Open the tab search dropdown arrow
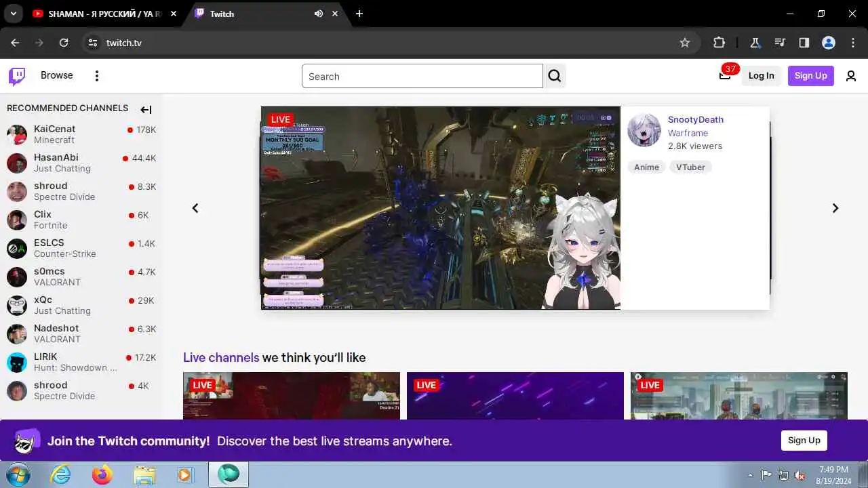The image size is (868, 488). (13, 14)
